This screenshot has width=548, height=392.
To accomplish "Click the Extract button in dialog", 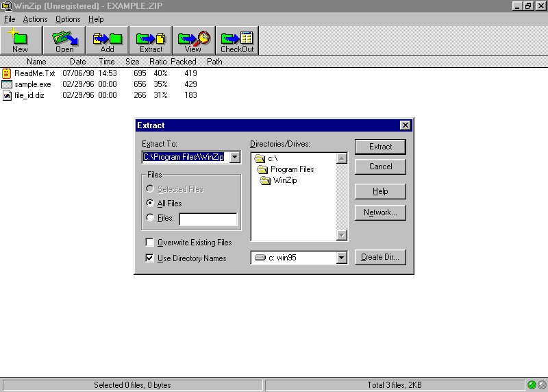I will [x=380, y=147].
